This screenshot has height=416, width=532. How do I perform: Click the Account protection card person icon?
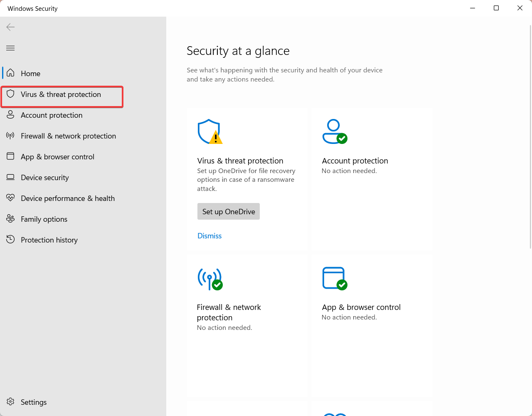tap(335, 131)
